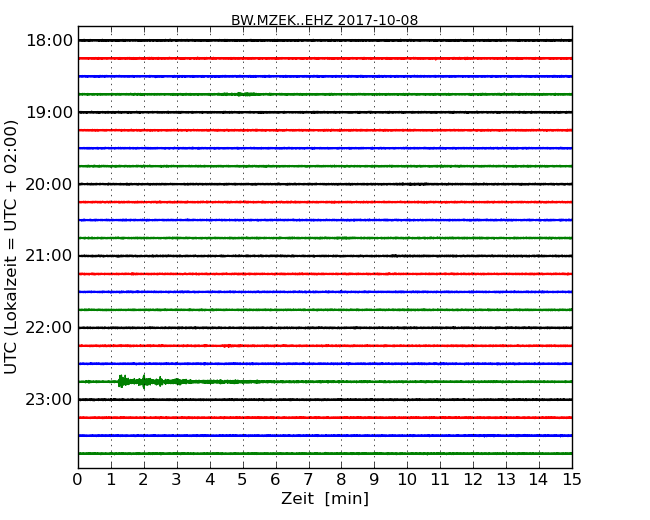Click x-axis tick label 12
The height and width of the screenshot is (520, 650).
(x=473, y=480)
